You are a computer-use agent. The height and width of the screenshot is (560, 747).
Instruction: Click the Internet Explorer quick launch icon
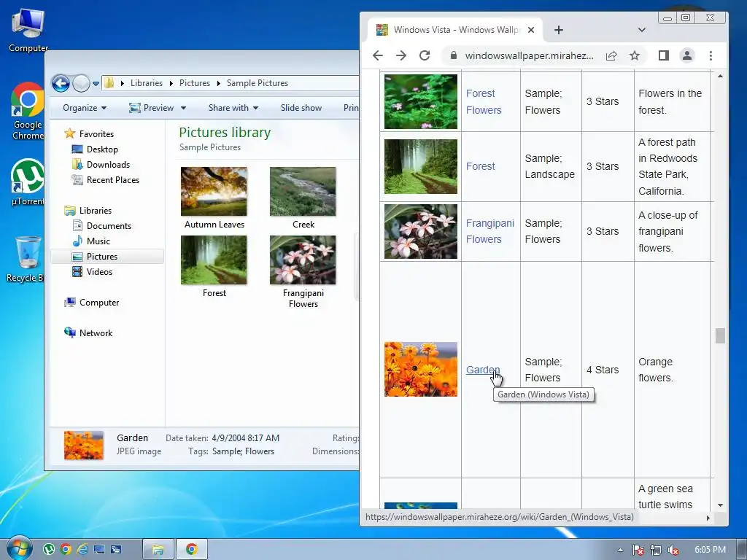tap(82, 550)
